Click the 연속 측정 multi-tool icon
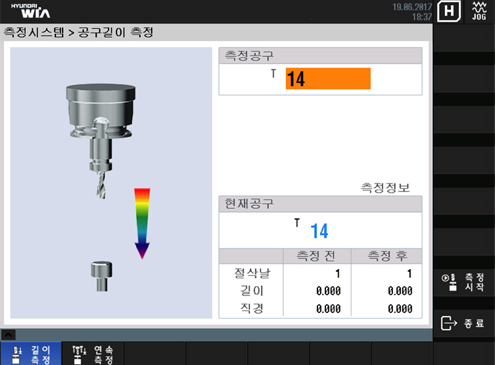The image size is (495, 365). pyautogui.click(x=79, y=355)
